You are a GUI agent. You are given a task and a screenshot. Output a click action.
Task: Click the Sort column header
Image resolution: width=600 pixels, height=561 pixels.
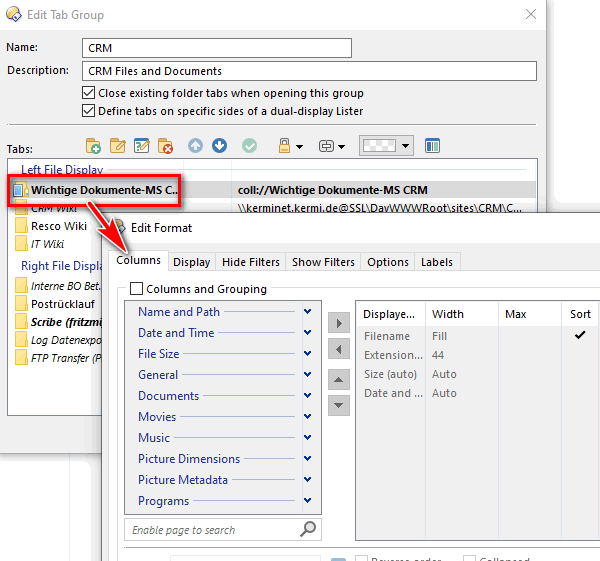point(580,314)
